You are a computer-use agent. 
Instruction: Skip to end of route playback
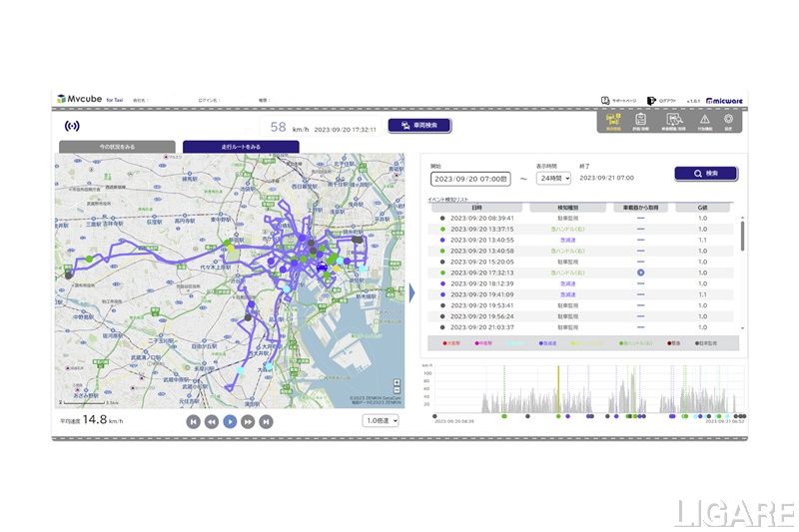tap(267, 421)
